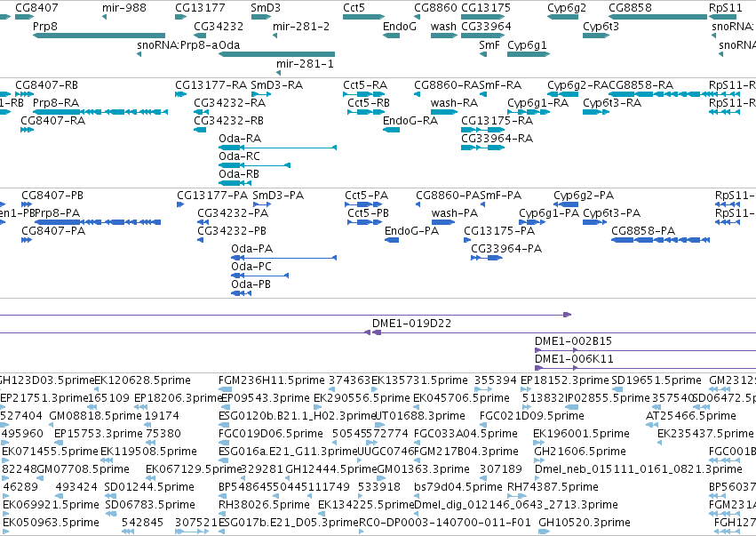Select protein label 'EndoG-PA'
This screenshot has width=756, height=536.
[411, 231]
